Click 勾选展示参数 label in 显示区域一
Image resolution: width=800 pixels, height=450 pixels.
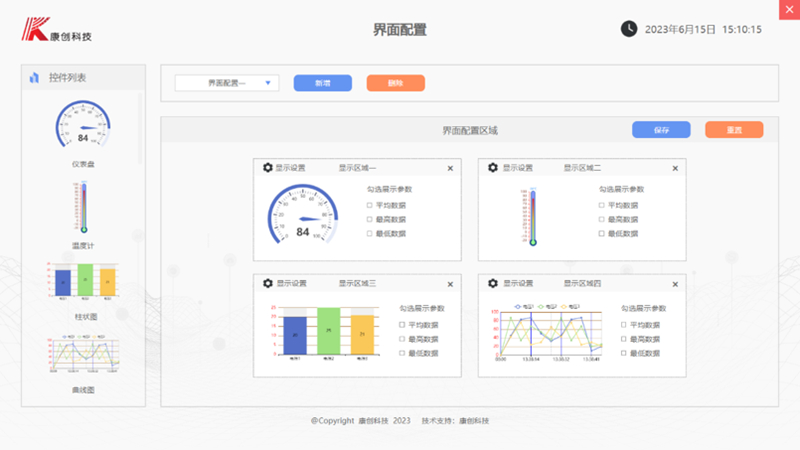389,189
